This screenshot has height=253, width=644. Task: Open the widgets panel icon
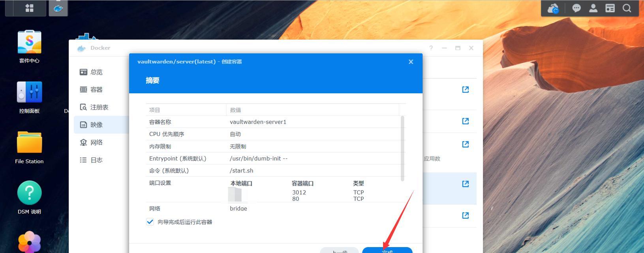point(610,8)
